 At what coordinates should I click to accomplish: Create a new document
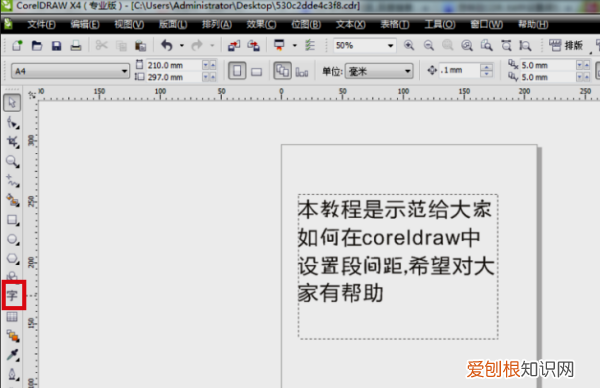point(17,46)
